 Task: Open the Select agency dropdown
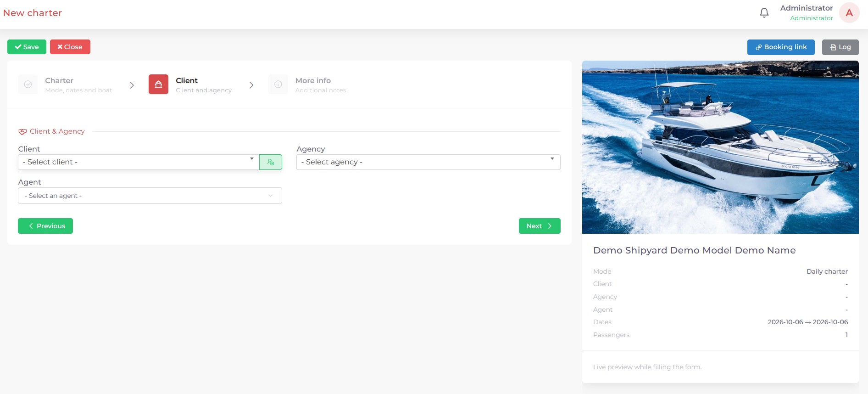click(x=428, y=162)
